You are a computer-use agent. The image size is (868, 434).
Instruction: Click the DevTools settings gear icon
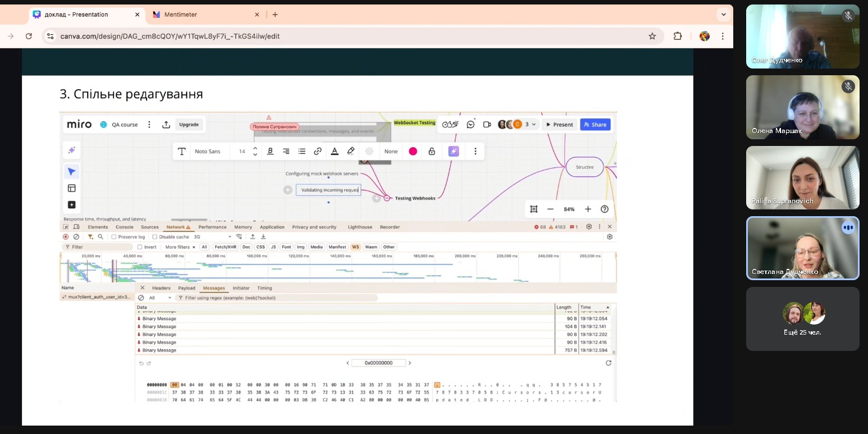coord(589,227)
